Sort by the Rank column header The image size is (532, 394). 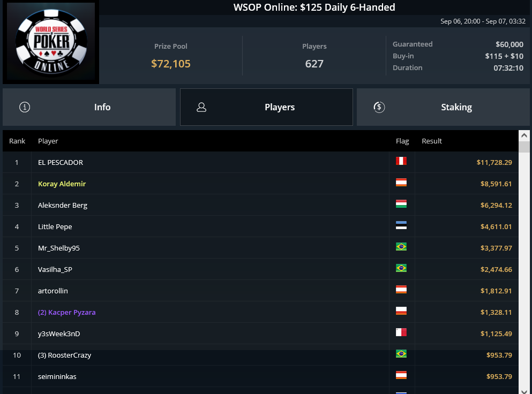coord(17,141)
